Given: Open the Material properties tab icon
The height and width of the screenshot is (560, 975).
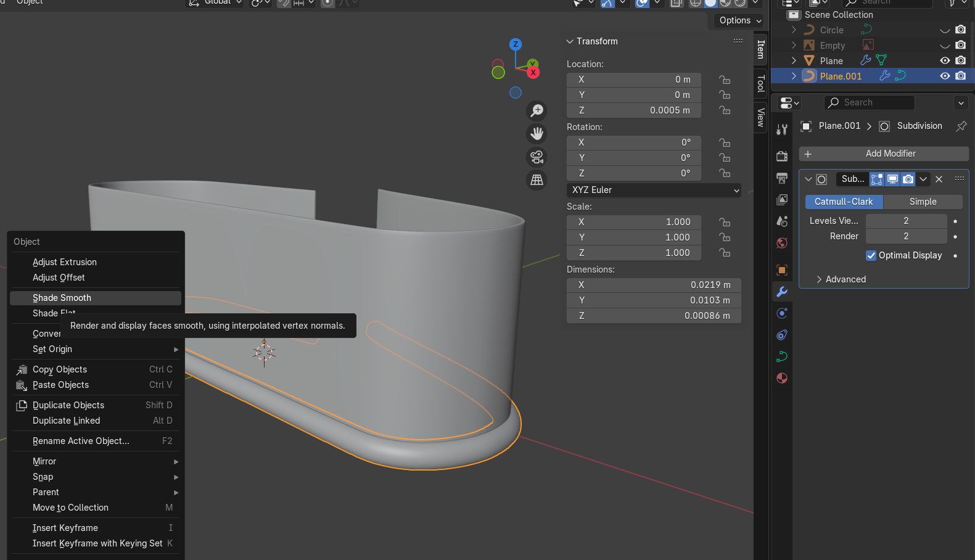Looking at the screenshot, I should point(782,378).
